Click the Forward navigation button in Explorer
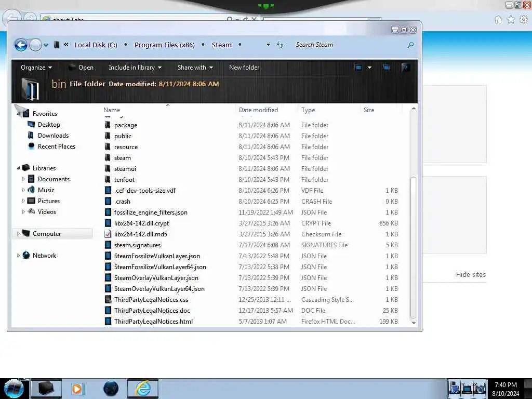Screen dimensions: 532x399 (x=35, y=45)
